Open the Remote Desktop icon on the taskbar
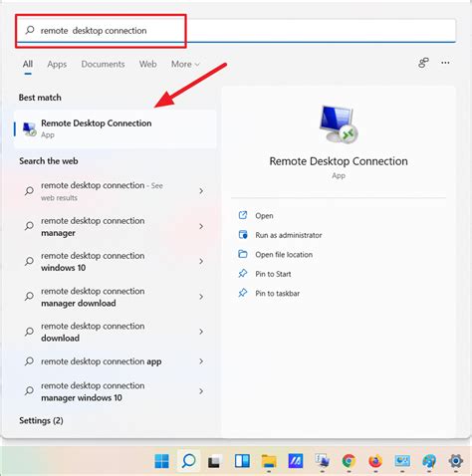The width and height of the screenshot is (472, 476). pos(323,461)
